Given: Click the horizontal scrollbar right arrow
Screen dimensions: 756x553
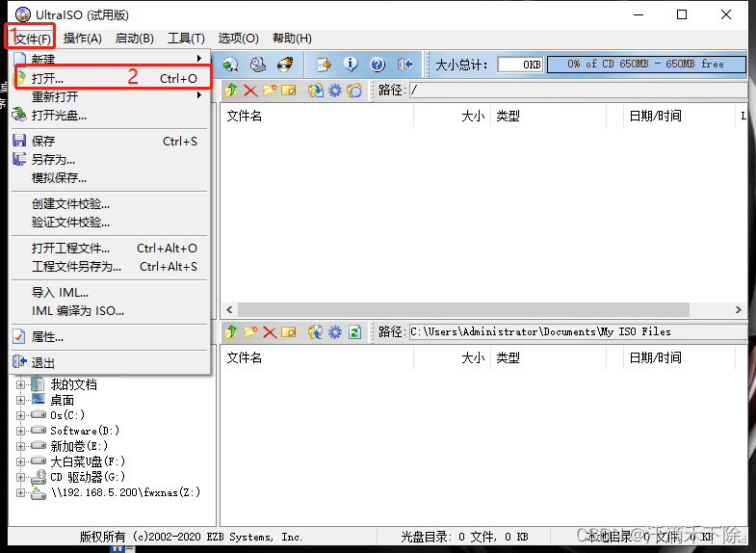Looking at the screenshot, I should tap(738, 309).
